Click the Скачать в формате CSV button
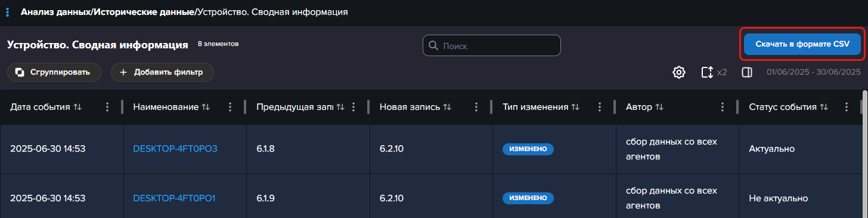868x218 pixels. pos(802,44)
